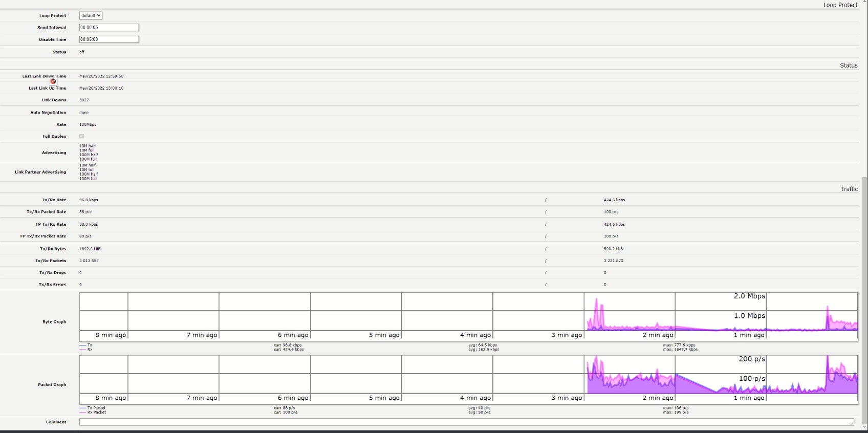Click the Rx Packet legend entry
The image size is (868, 433).
click(93, 413)
